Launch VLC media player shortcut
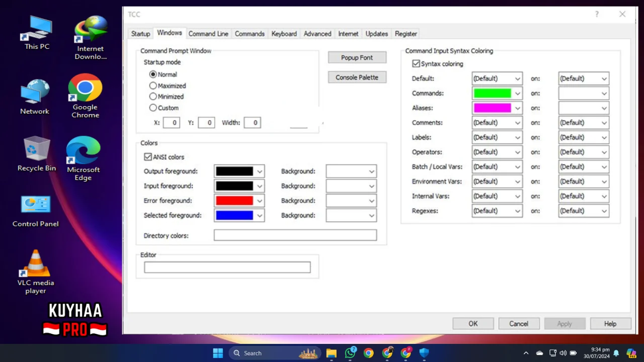 pos(36,271)
